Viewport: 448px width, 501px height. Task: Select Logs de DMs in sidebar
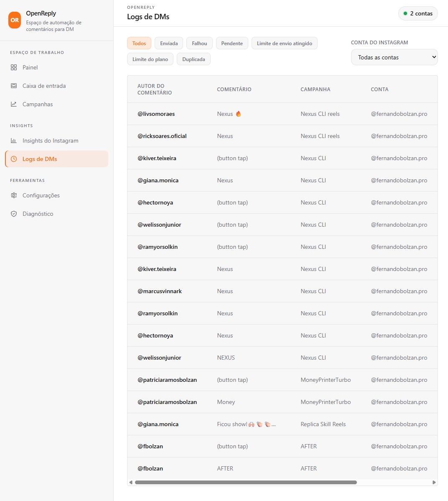[56, 159]
